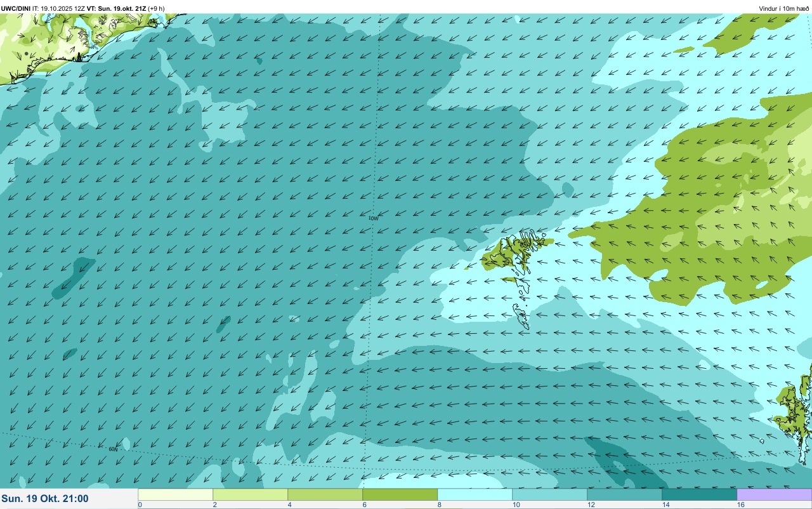Click the teal 12–14 legend swatch
The width and height of the screenshot is (812, 509).
pos(624,494)
